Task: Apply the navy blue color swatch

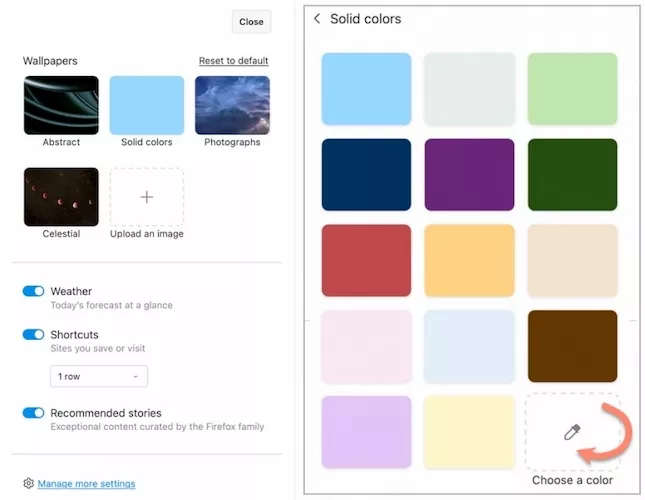Action: point(367,175)
